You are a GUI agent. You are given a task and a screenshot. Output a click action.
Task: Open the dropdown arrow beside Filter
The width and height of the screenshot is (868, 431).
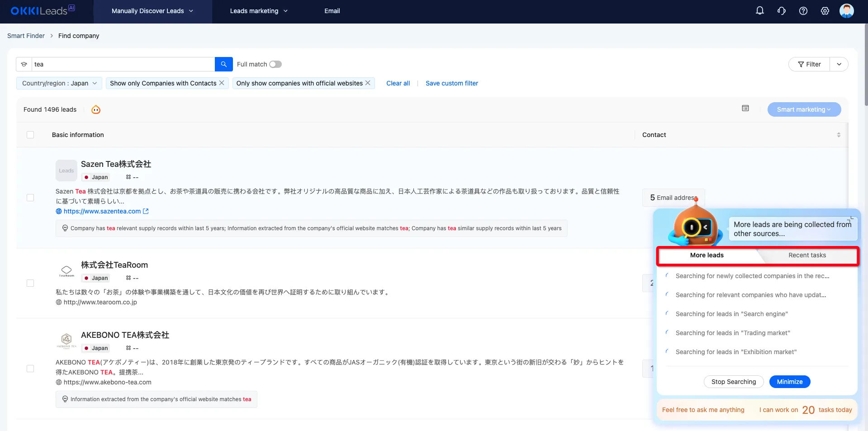[839, 64]
